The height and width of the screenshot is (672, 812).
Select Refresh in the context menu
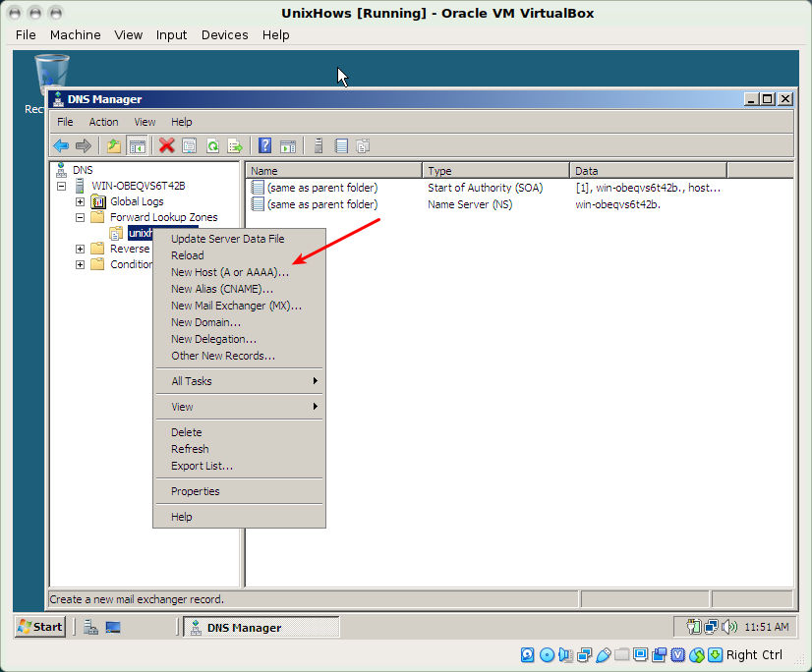(240, 449)
